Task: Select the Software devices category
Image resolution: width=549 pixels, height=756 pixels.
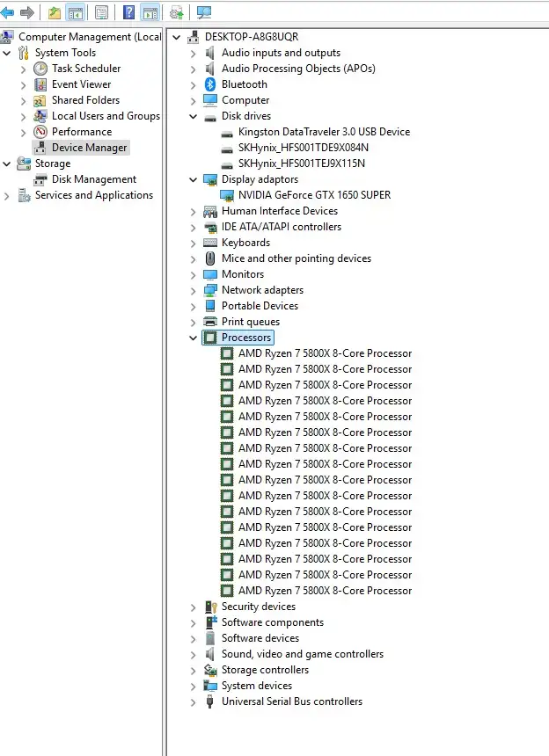Action: pyautogui.click(x=260, y=638)
